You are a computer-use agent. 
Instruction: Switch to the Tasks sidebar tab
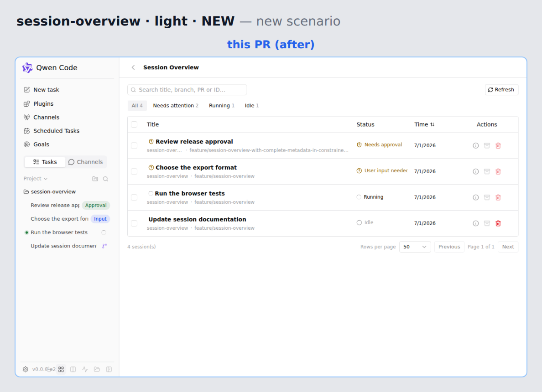[x=45, y=162]
